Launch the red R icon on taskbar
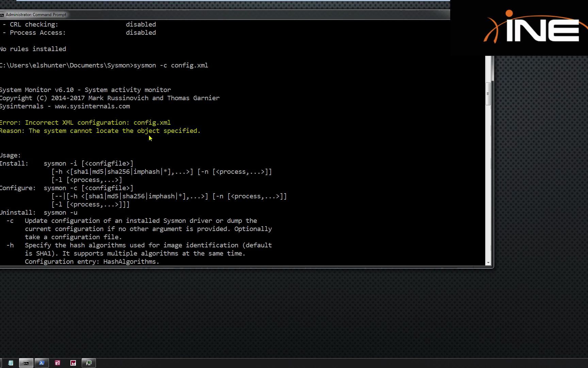Viewport: 588px width, 368px height. [x=58, y=363]
